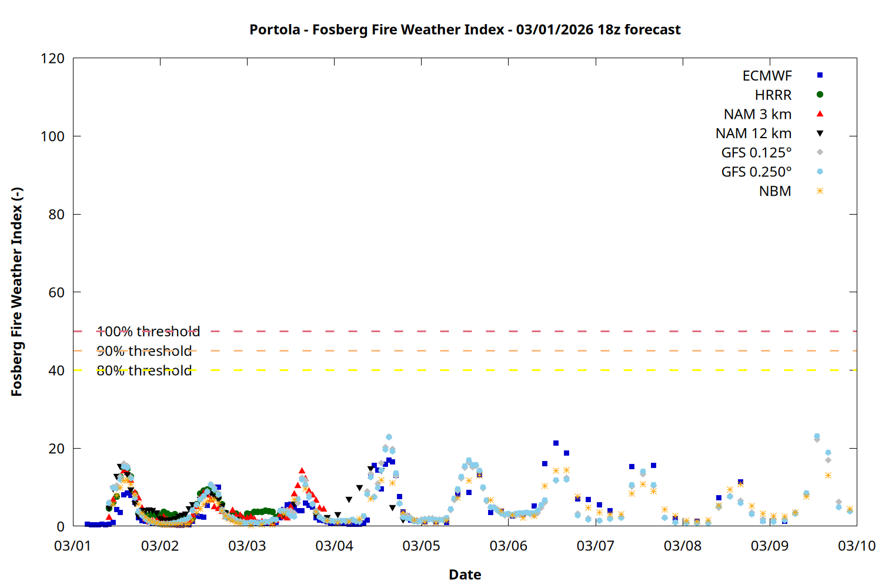882x588 pixels.
Task: Select the NBM legend label text
Action: (775, 192)
